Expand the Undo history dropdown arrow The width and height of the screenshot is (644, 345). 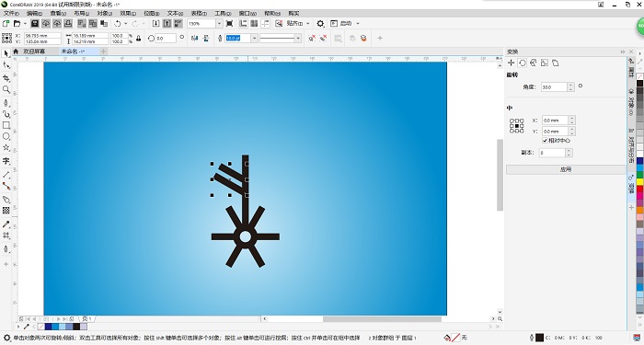tap(126, 23)
